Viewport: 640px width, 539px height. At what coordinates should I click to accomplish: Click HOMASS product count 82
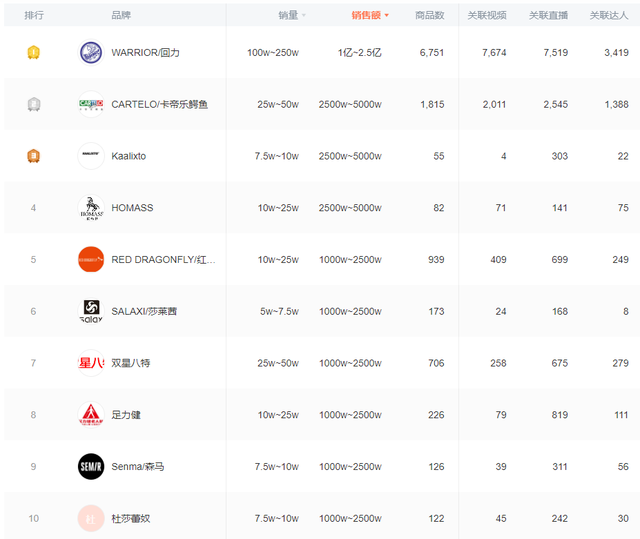coord(439,208)
